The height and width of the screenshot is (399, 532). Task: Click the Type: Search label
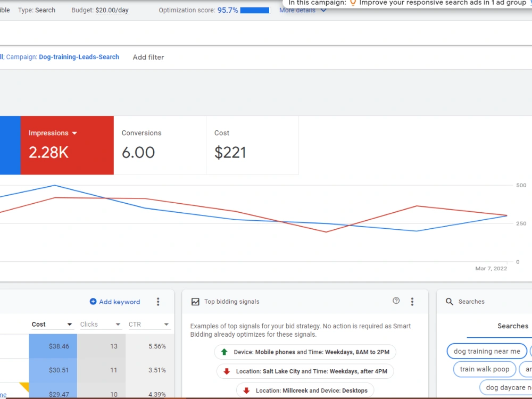(x=37, y=10)
